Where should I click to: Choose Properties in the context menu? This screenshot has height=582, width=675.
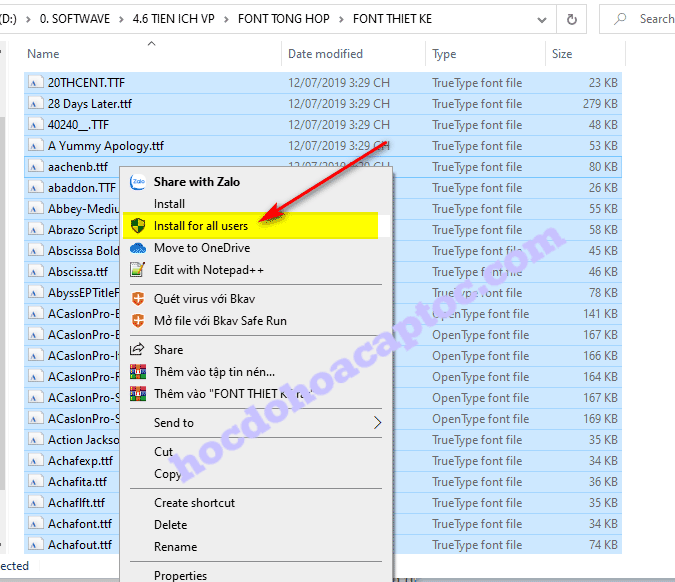coord(180,575)
